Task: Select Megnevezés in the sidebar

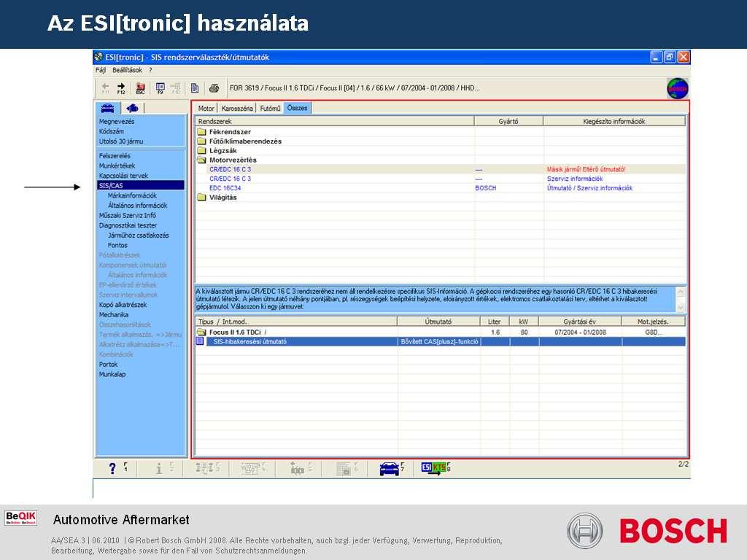Action: (117, 122)
